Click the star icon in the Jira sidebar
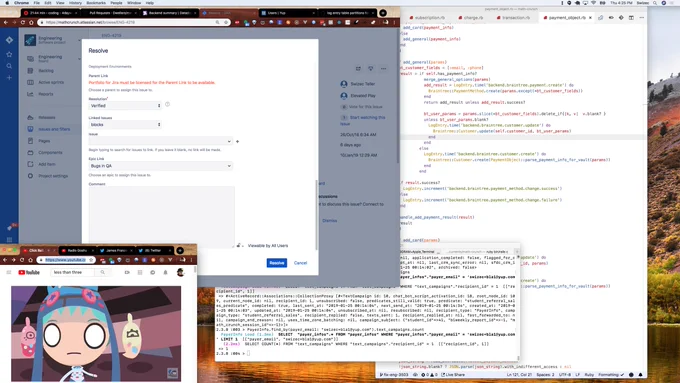Viewport: 680px width, 383px height. (x=9, y=54)
